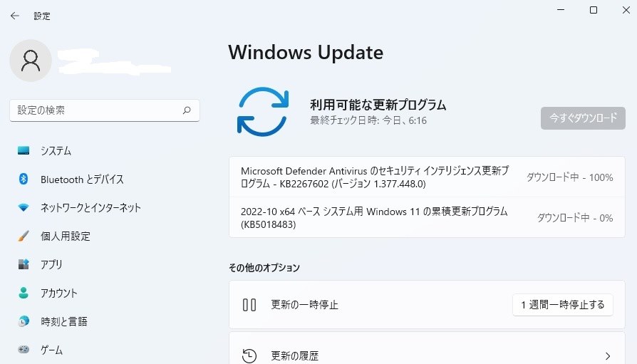Click the システム monitor icon
The image size is (637, 364).
click(24, 151)
